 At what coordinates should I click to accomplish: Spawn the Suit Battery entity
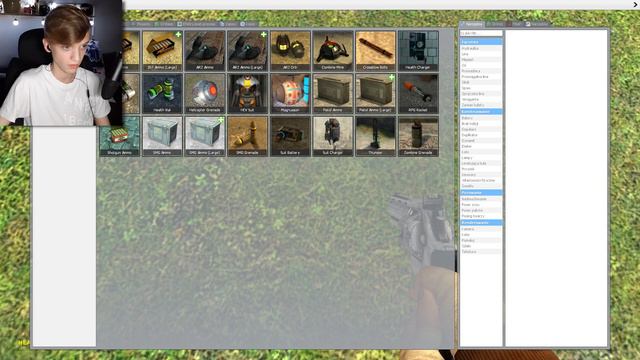click(290, 136)
